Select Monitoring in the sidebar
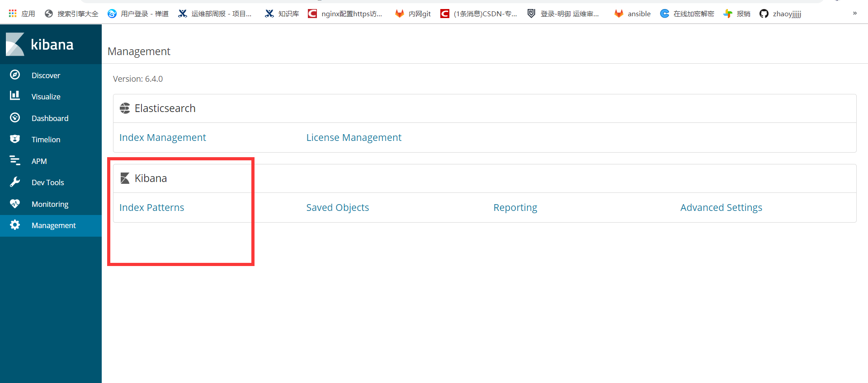The image size is (868, 383). (x=51, y=204)
